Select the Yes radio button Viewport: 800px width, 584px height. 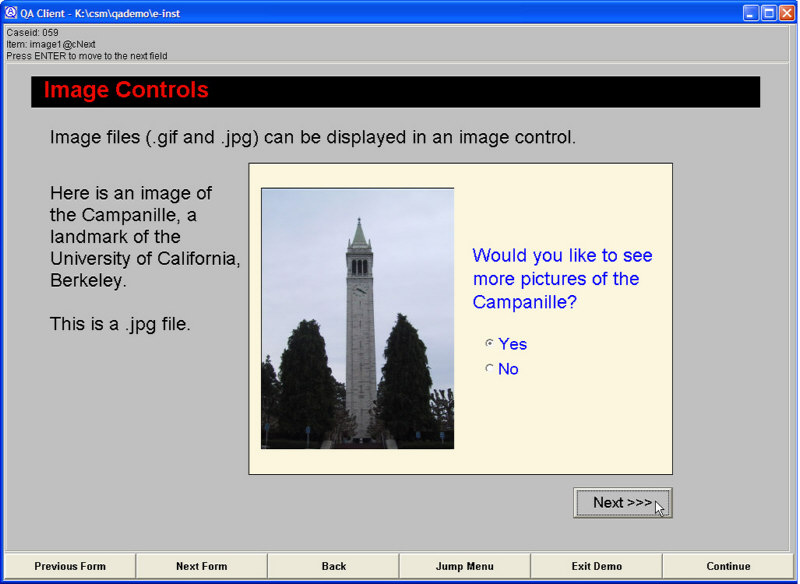(489, 343)
